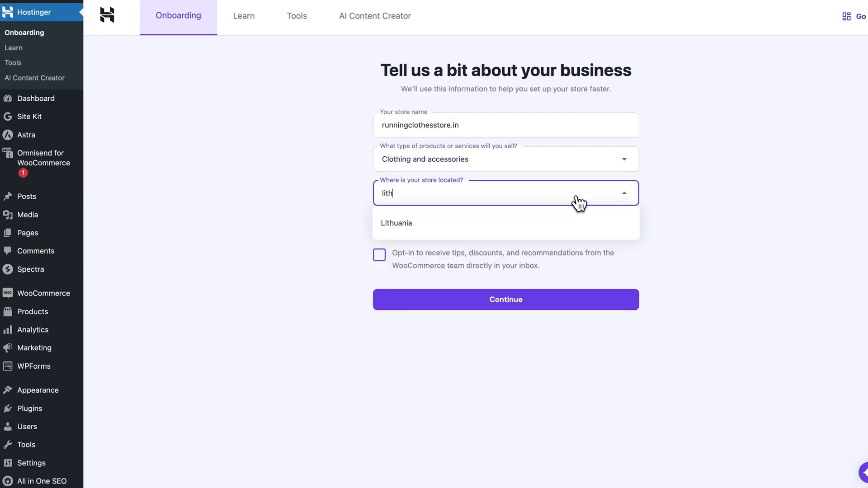Screen dimensions: 868x488
Task: Click the WooCommerce sidebar icon
Action: click(x=8, y=292)
